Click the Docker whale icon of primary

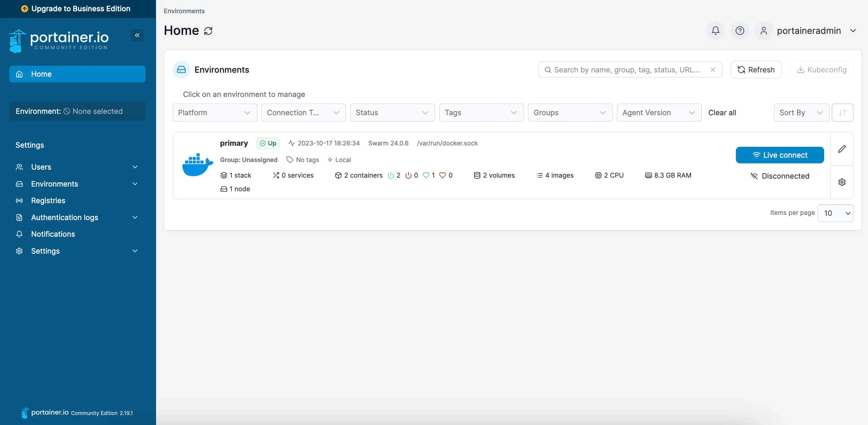198,165
